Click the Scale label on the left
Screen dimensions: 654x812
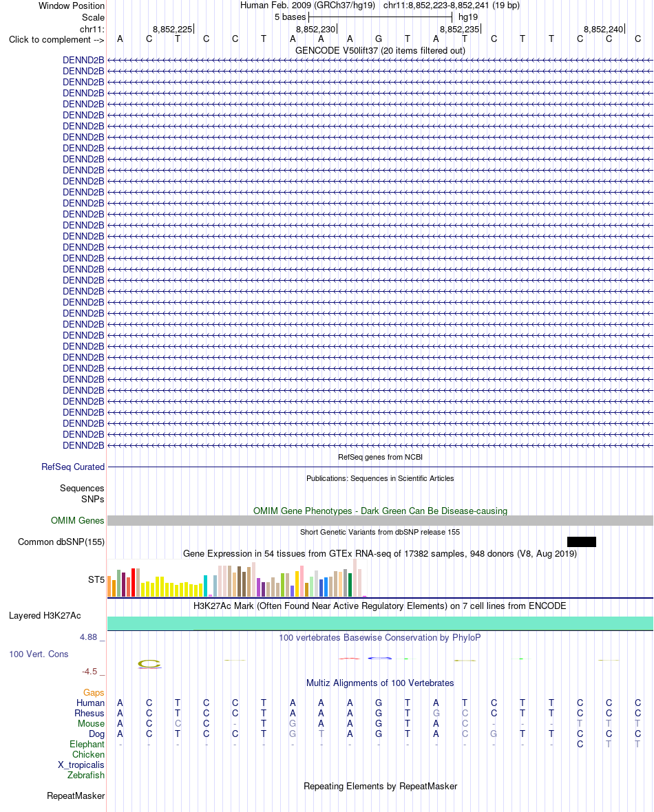click(x=93, y=17)
